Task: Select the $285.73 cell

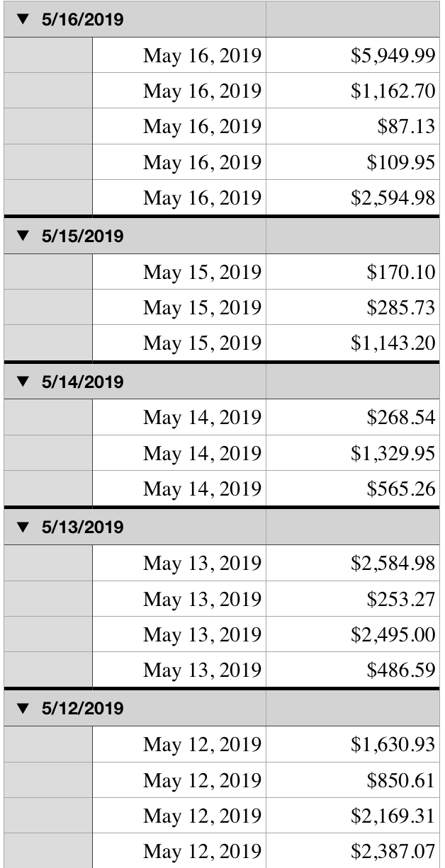Action: pos(353,309)
